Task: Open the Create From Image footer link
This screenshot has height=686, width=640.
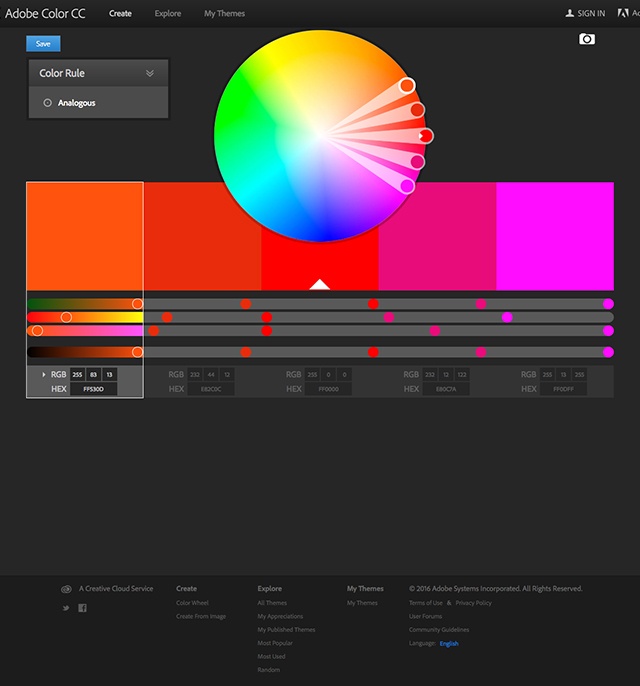Action: [201, 616]
